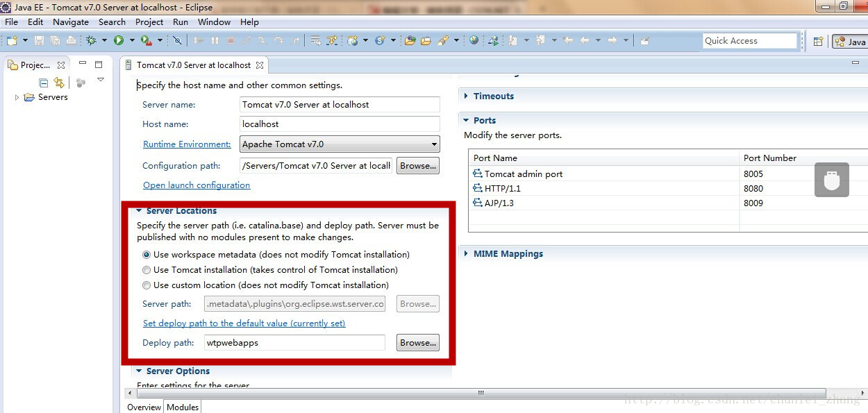Screen dimensions: 868x413
Task: Click the Terminate stop icon
Action: (x=231, y=40)
